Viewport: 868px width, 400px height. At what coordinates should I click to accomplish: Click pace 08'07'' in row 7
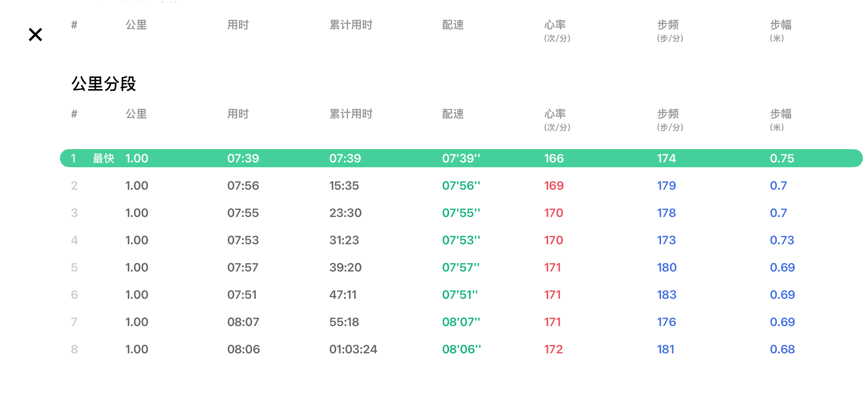pos(461,322)
